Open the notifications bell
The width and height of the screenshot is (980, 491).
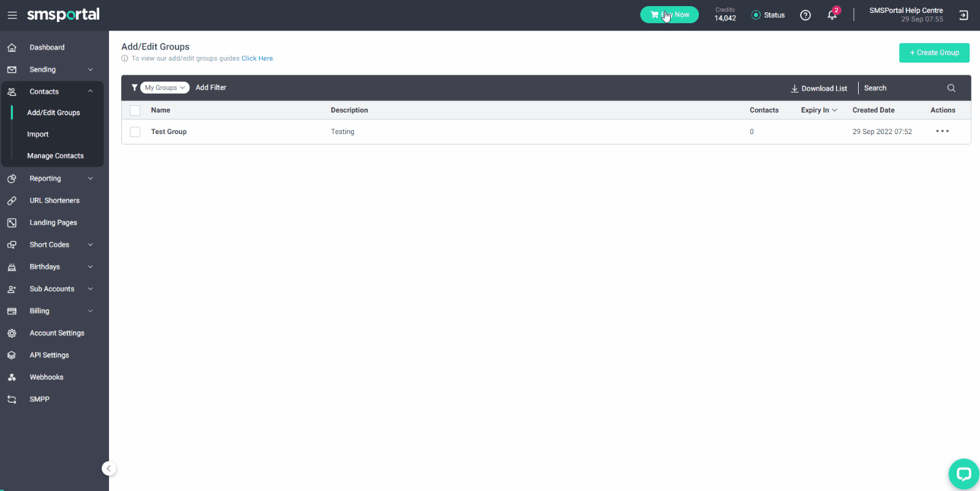[832, 15]
